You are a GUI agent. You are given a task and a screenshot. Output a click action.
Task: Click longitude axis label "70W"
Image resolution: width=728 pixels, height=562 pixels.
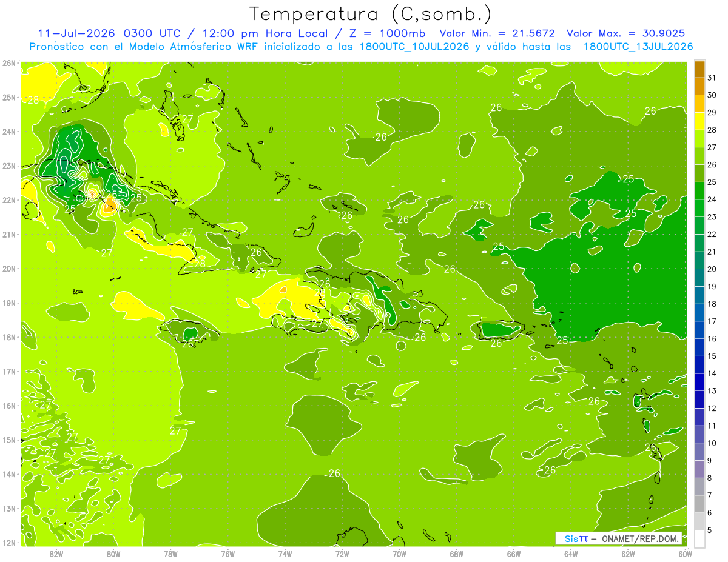click(x=399, y=554)
